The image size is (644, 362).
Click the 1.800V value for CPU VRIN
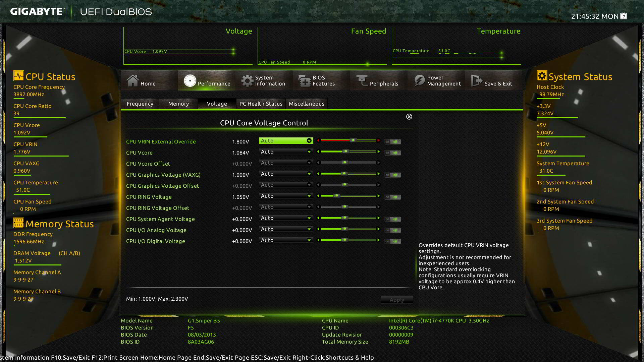coord(240,142)
